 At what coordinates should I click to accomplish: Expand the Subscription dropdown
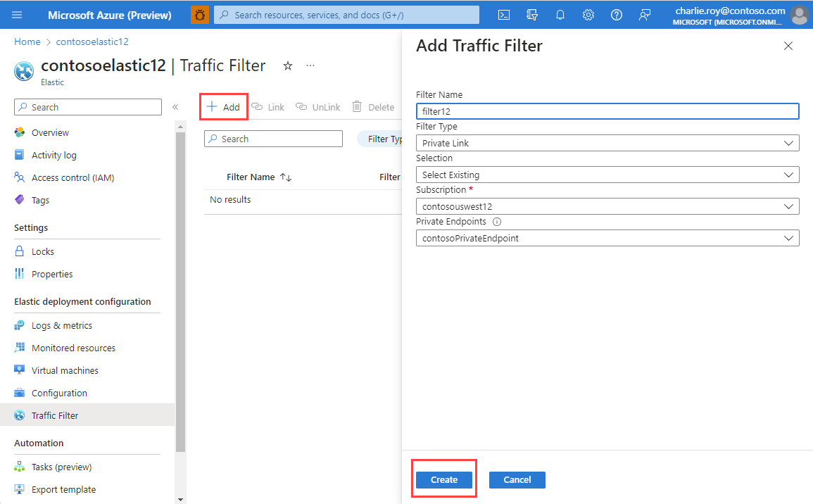(607, 206)
